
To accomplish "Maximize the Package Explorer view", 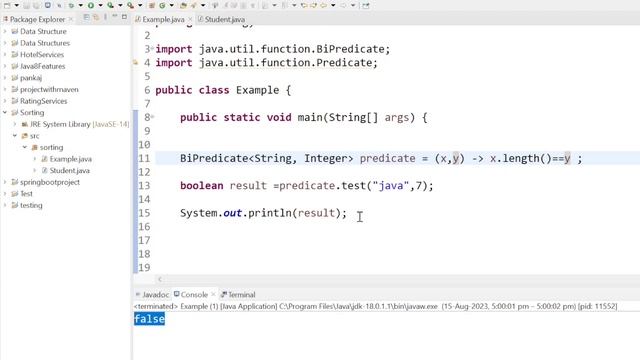I will 124,17.
